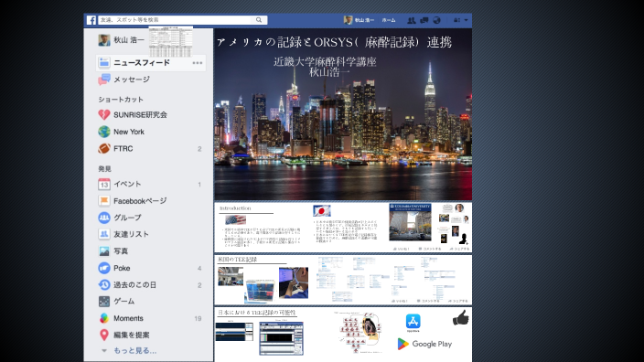This screenshot has width=644, height=362.
Task: Open the New York shortcut
Action: coord(129,132)
